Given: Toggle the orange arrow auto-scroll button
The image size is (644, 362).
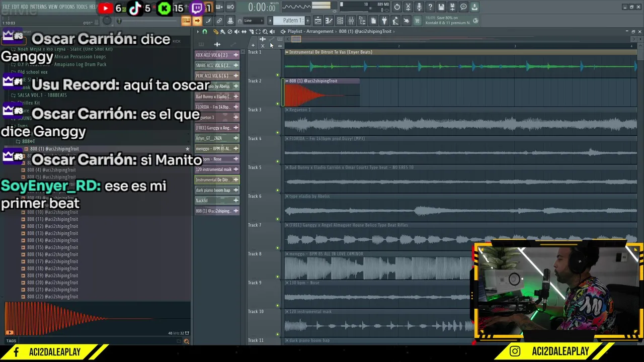Looking at the screenshot, I should click(x=197, y=21).
